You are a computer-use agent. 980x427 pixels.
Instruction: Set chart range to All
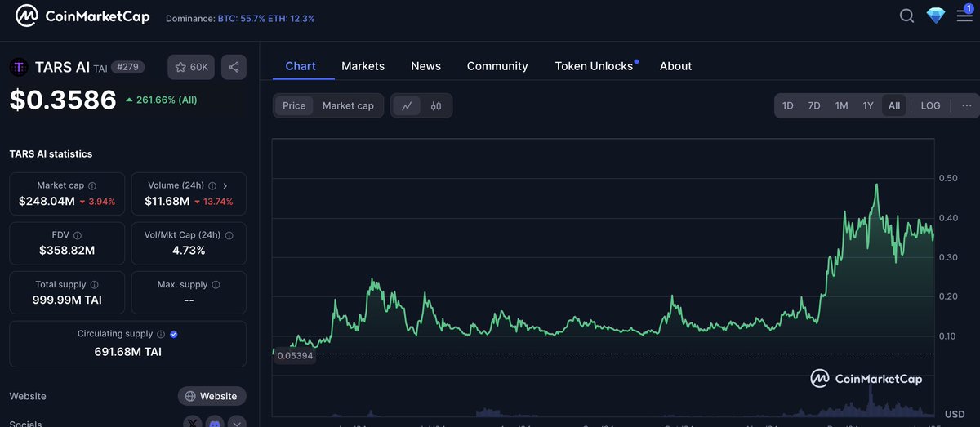click(x=894, y=105)
